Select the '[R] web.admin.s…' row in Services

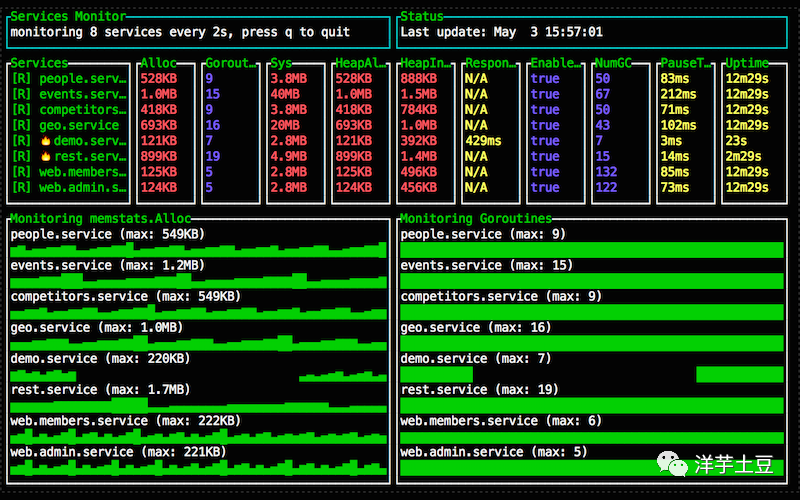(x=69, y=188)
